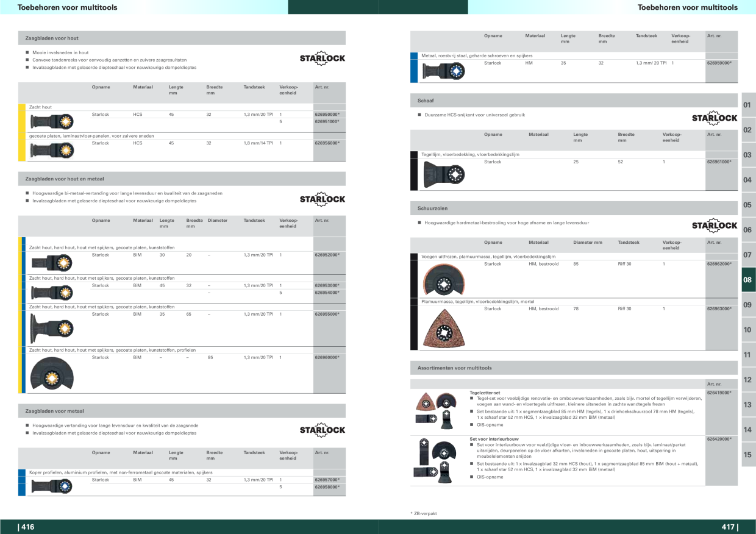This screenshot has width=756, height=534.
Task: Click article number 626958000*
Action: [x=327, y=486]
